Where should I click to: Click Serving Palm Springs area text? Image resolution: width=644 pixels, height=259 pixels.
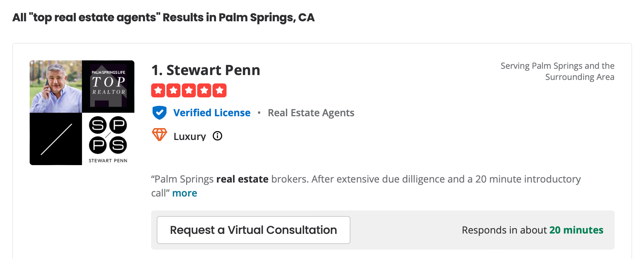click(557, 71)
